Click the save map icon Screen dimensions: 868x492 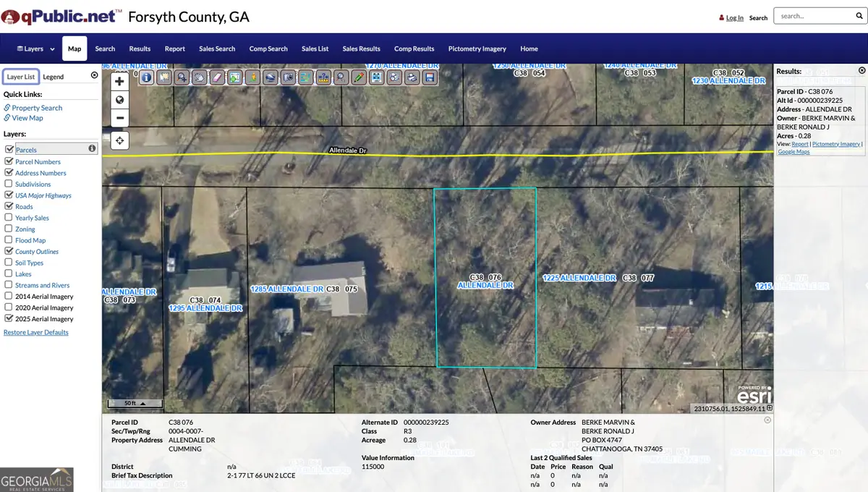pos(430,77)
